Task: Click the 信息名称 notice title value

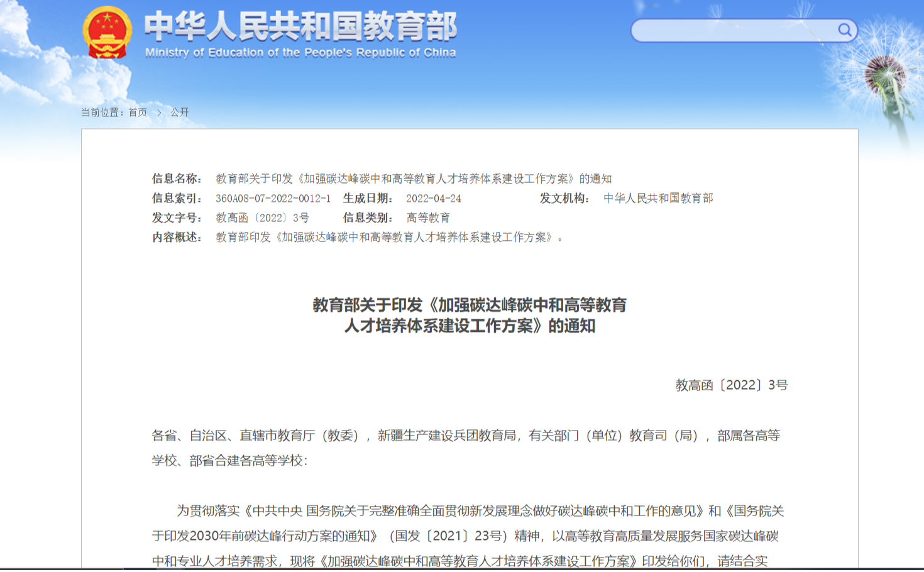Action: 414,179
